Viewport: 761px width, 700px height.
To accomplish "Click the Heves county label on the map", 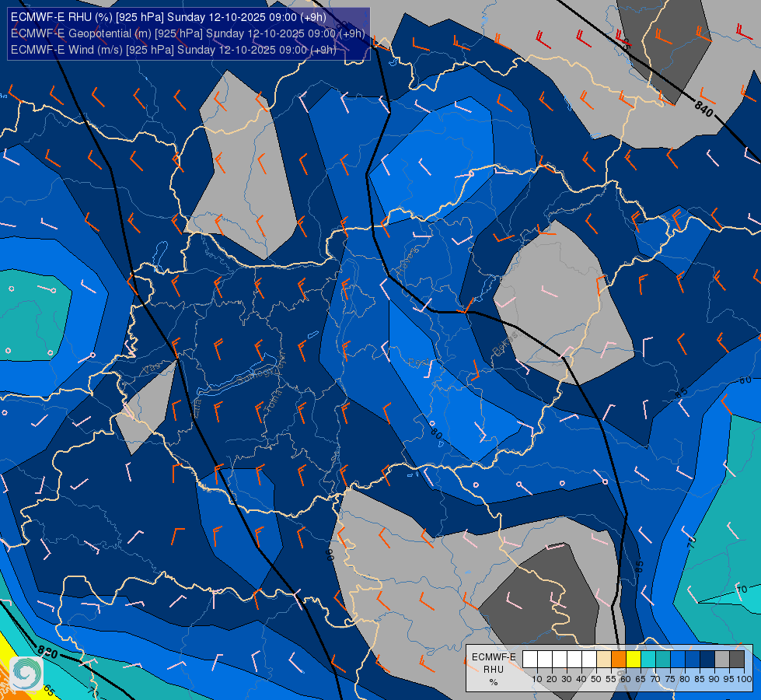I will pyautogui.click(x=407, y=264).
